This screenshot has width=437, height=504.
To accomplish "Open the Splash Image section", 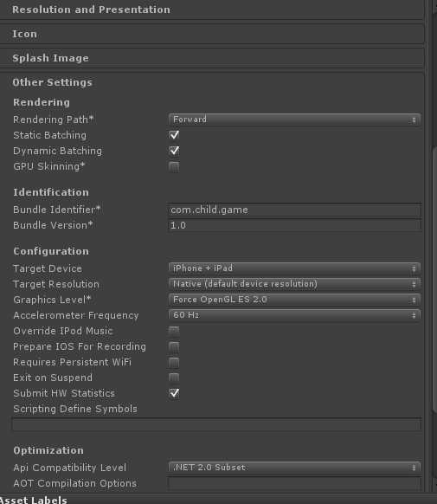I will coord(212,58).
